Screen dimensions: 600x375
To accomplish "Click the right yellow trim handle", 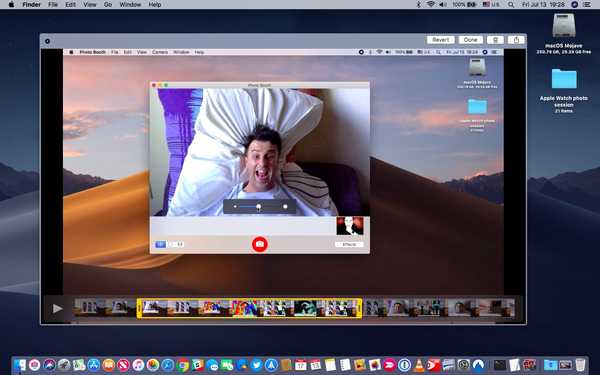I will coord(359,308).
